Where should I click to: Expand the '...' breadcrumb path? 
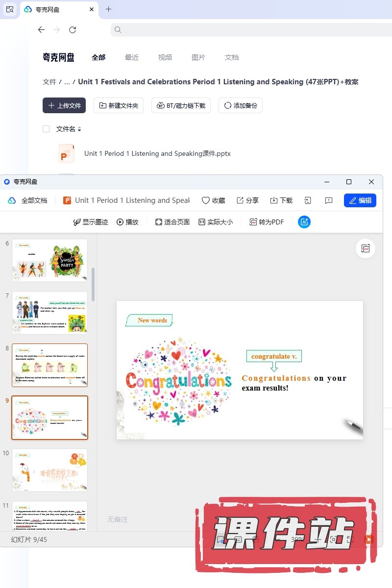[x=67, y=82]
